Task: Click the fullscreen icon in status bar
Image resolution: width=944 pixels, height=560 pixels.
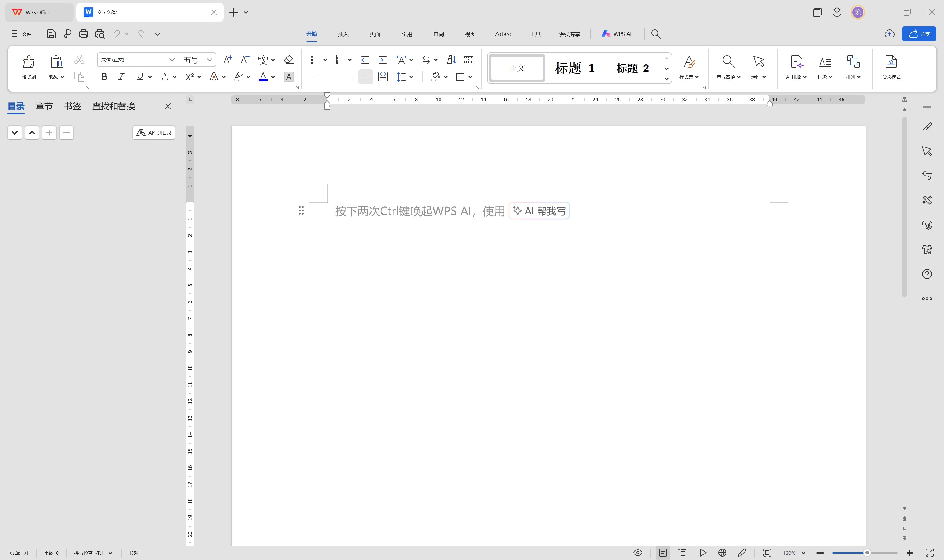Action: [930, 553]
